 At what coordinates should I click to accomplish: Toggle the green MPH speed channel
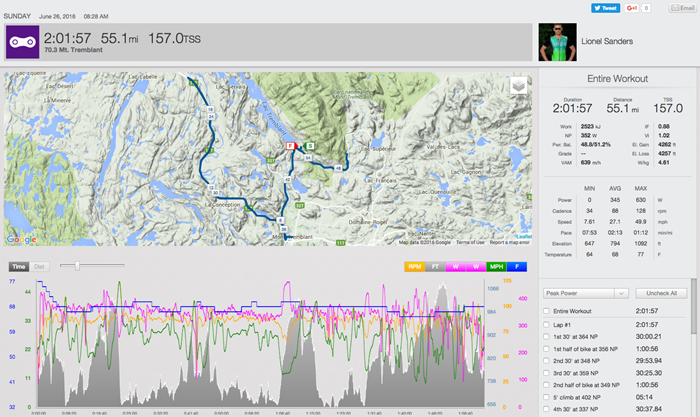[x=496, y=267]
